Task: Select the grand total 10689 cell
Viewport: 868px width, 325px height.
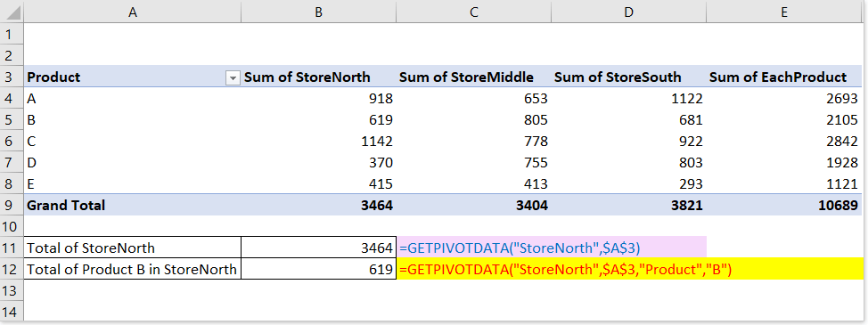Action: pyautogui.click(x=784, y=205)
